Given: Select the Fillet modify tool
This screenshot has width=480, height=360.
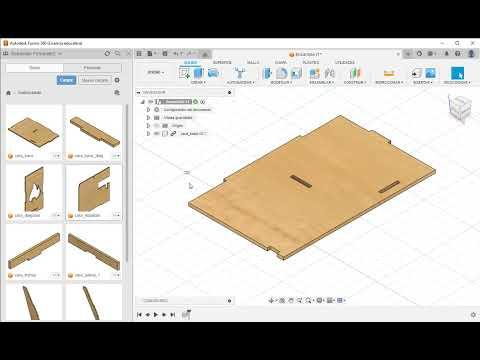Looking at the screenshot, I should coord(282,73).
